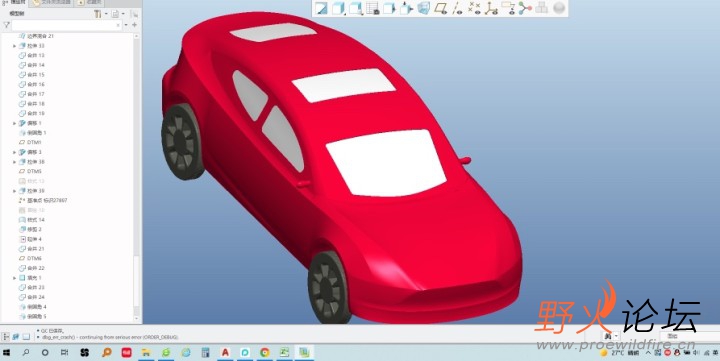This screenshot has width=720, height=361.
Task: Click the model tree filter search field
Action: [67, 25]
